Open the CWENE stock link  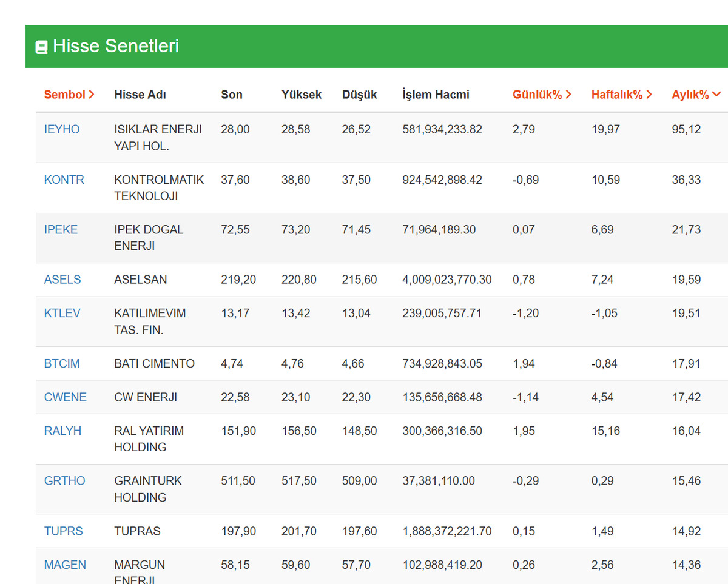[x=66, y=397]
